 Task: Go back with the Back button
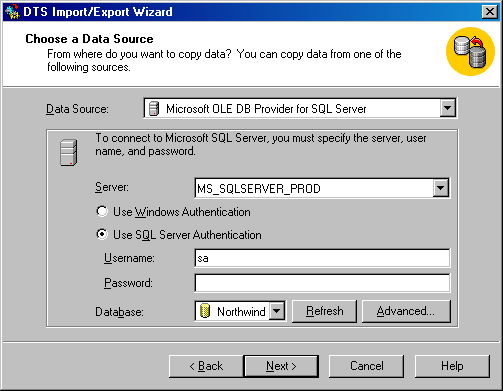[x=206, y=366]
